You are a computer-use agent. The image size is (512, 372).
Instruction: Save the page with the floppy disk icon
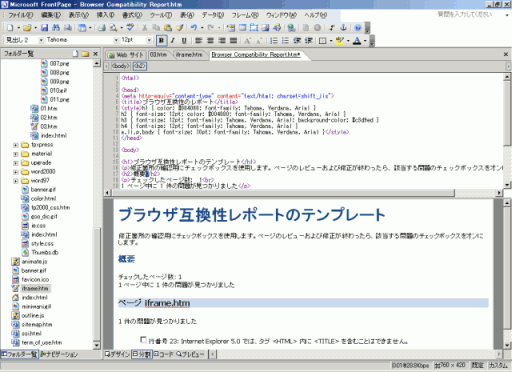pyautogui.click(x=44, y=28)
